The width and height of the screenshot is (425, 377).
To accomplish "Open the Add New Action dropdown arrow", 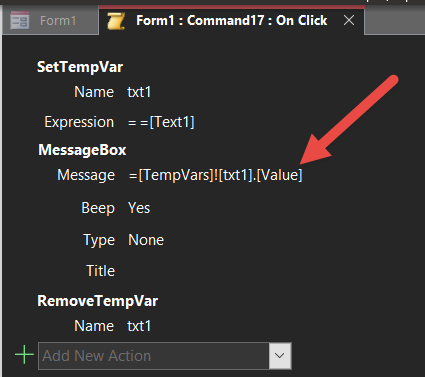I will click(x=280, y=356).
